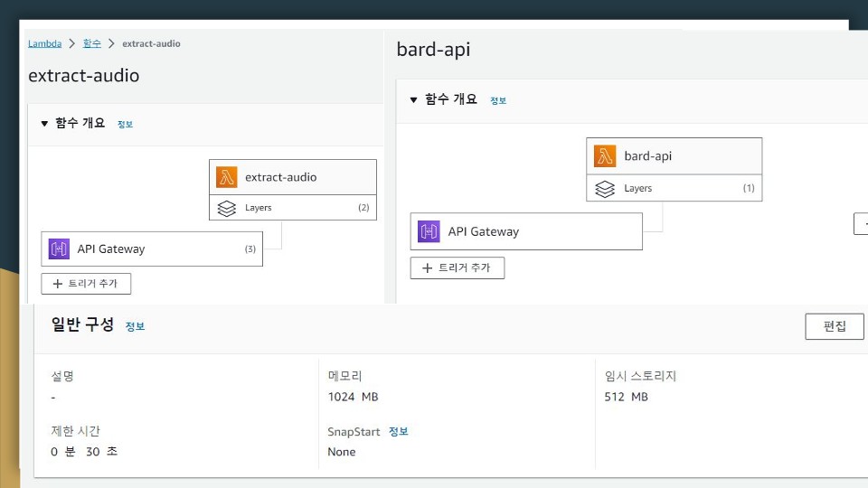This screenshot has height=488, width=868.
Task: Click the Layers stack icon under bard-api
Action: click(605, 189)
